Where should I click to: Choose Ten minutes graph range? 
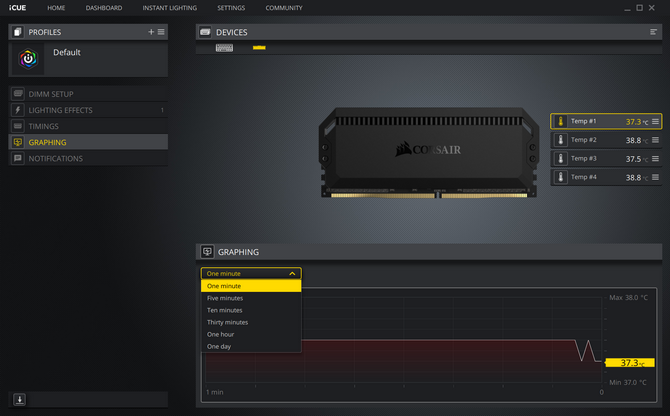point(251,310)
